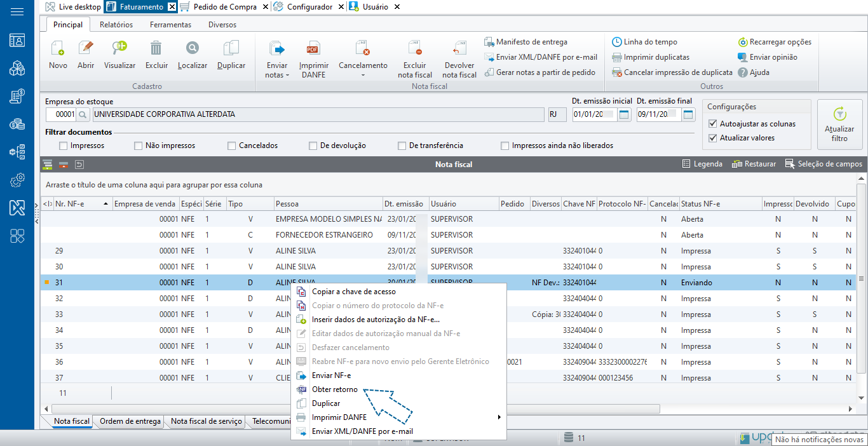The image size is (868, 446).
Task: Switch to the Relatórios ribbon tab
Action: point(116,25)
